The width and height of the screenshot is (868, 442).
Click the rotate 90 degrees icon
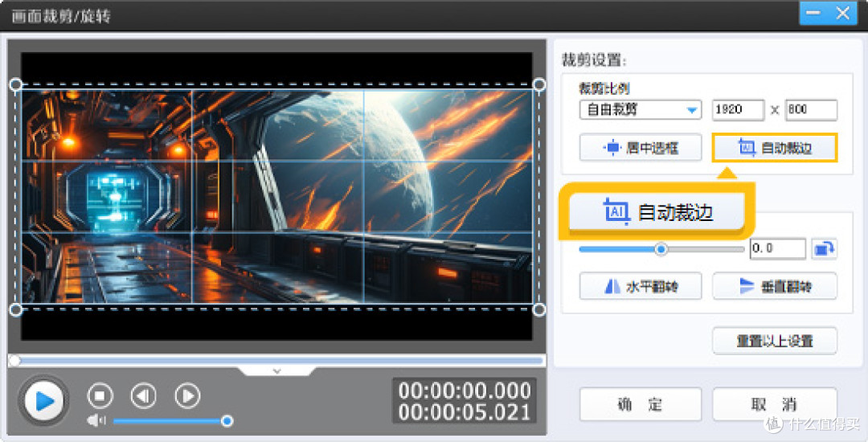[x=824, y=249]
